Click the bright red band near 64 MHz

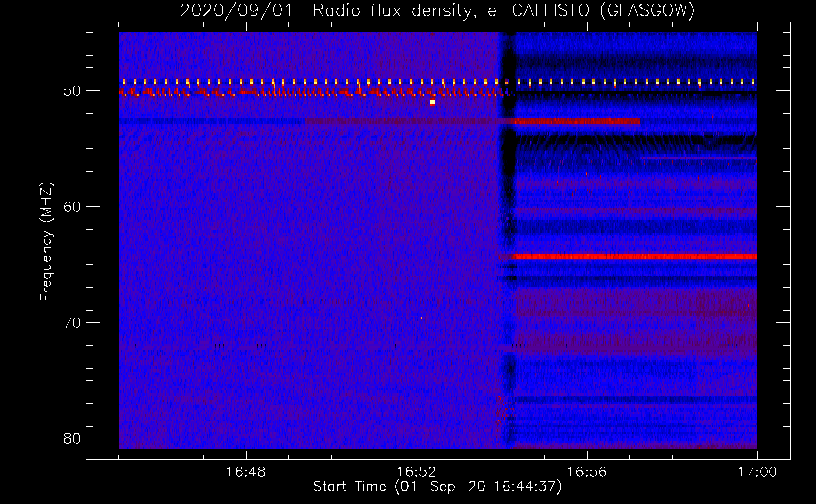pyautogui.click(x=635, y=257)
